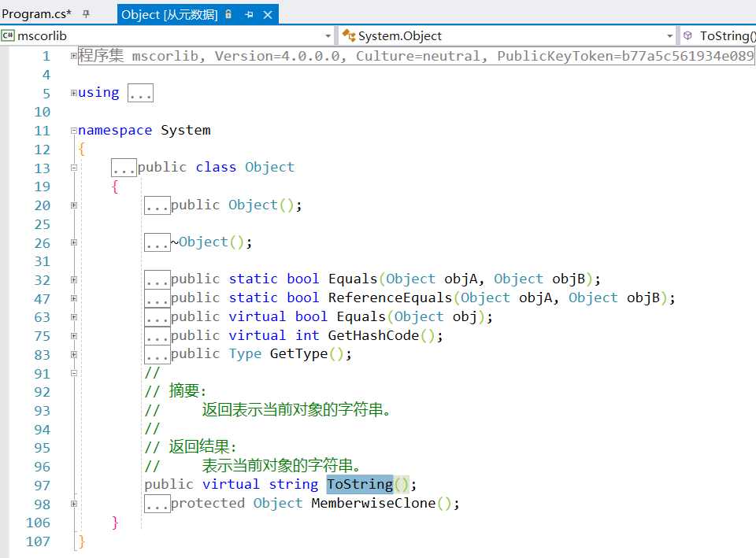Click the GetHashCode method name
The width and height of the screenshot is (756, 558).
tap(373, 335)
